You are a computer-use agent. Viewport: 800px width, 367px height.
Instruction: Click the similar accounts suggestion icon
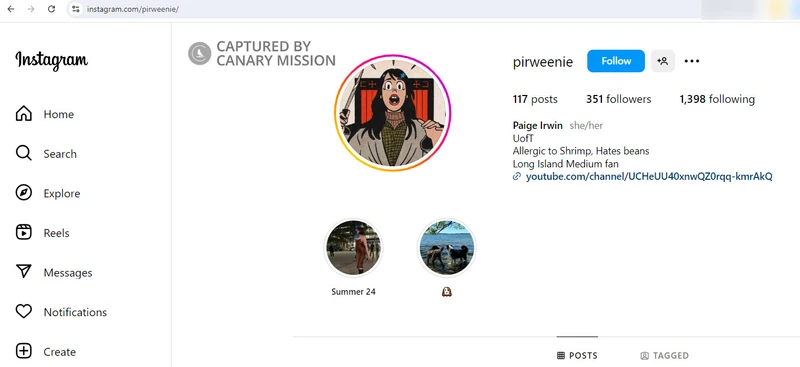[663, 61]
